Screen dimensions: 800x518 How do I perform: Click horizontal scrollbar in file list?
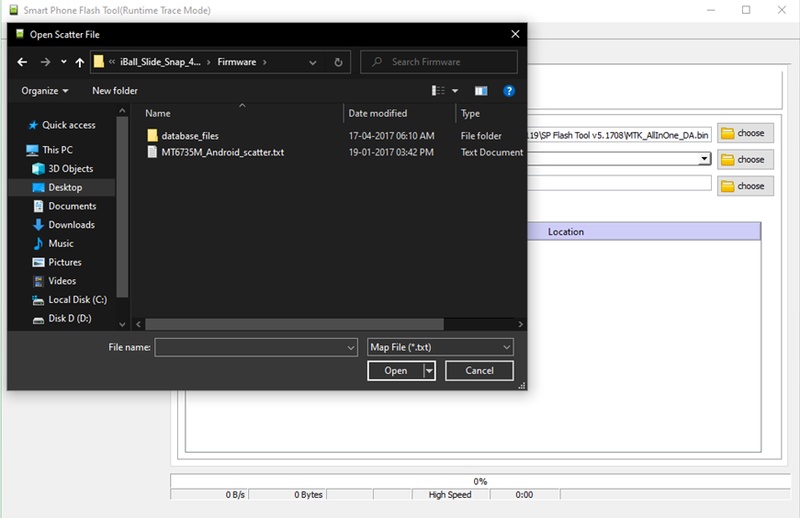294,325
